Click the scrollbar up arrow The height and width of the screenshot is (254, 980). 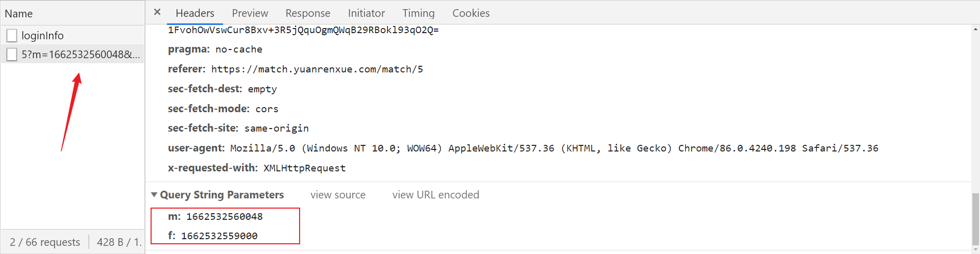click(975, 29)
